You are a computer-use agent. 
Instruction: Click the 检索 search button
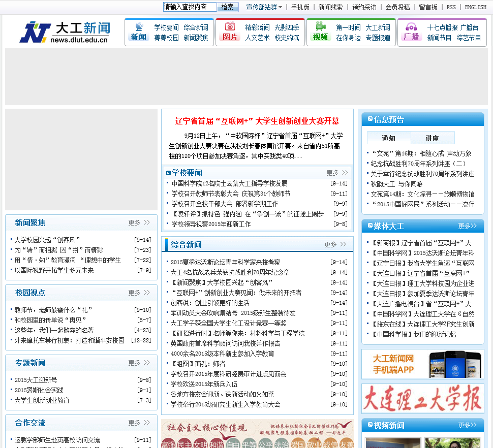(228, 7)
